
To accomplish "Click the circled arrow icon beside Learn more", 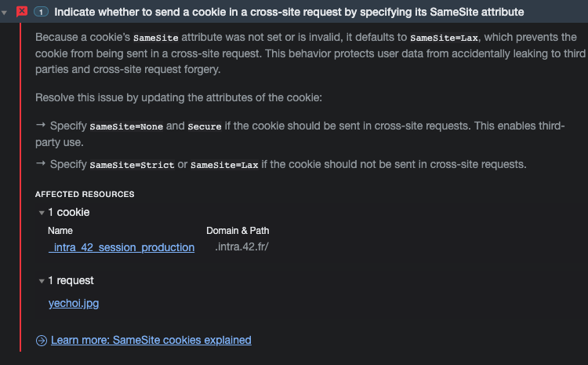I will click(x=41, y=341).
